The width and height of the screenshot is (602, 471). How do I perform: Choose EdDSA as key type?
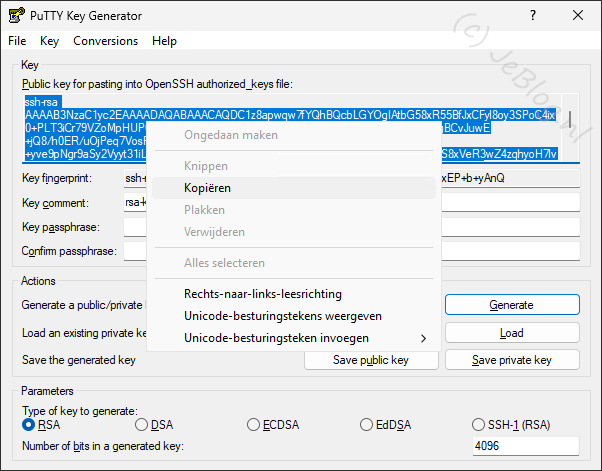click(366, 425)
